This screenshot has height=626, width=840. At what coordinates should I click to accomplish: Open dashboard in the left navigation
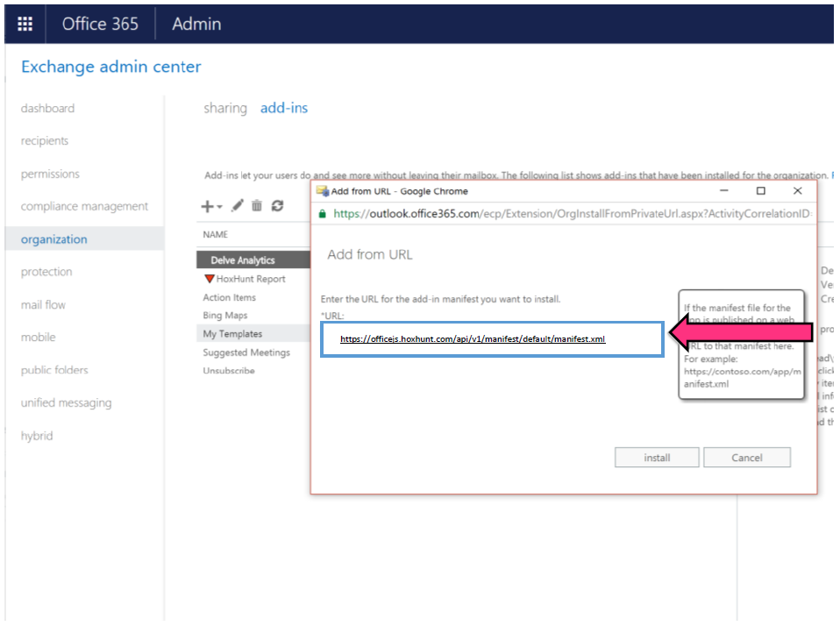pyautogui.click(x=47, y=108)
